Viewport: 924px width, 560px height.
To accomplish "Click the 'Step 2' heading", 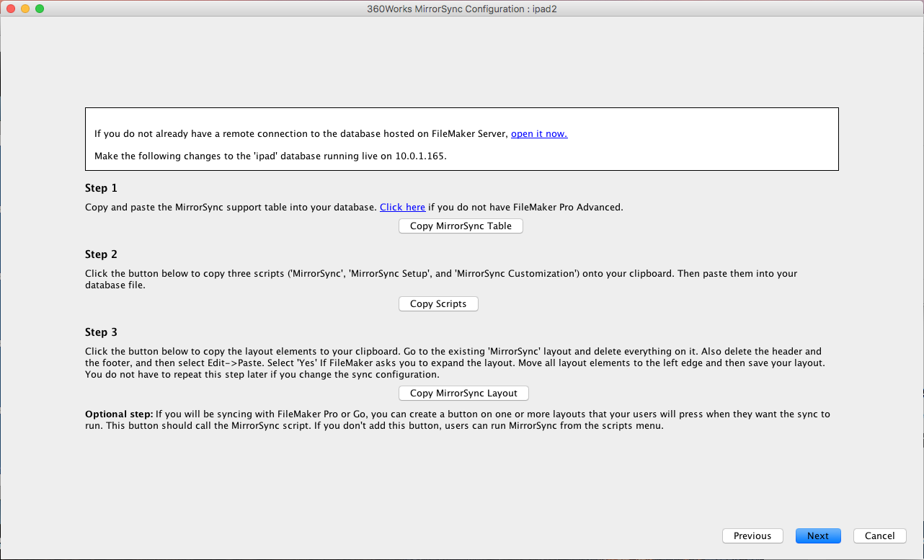I will tap(101, 254).
